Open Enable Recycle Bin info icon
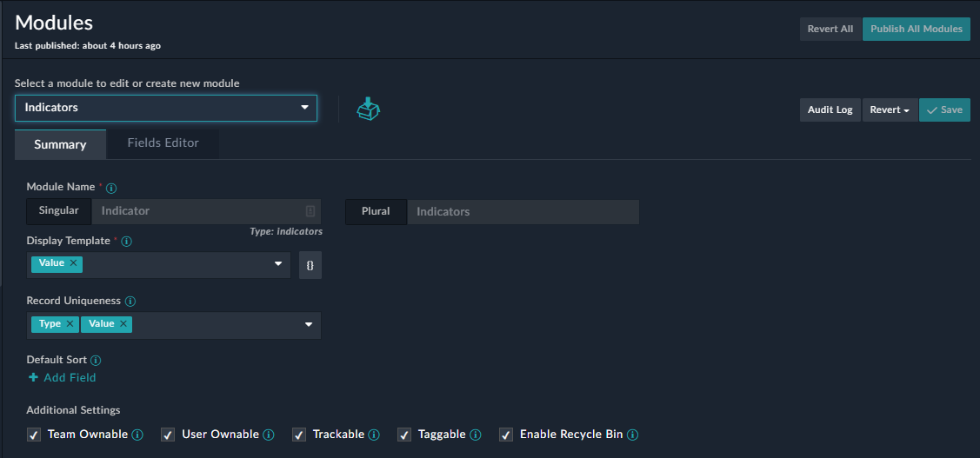 coord(632,435)
